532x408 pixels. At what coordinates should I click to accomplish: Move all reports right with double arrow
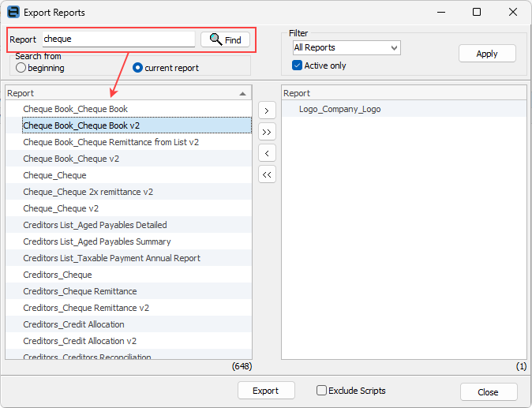coord(267,132)
